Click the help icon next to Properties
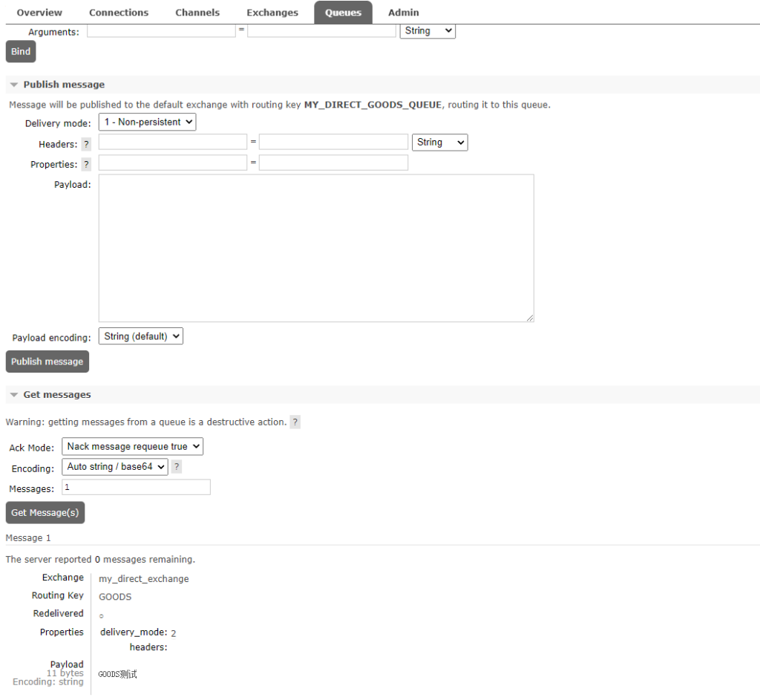 click(86, 165)
